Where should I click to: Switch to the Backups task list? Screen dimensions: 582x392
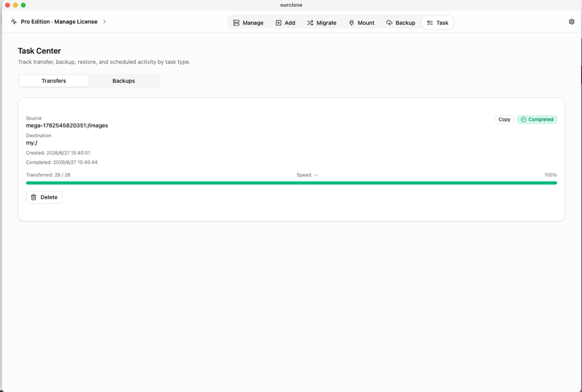(x=124, y=81)
